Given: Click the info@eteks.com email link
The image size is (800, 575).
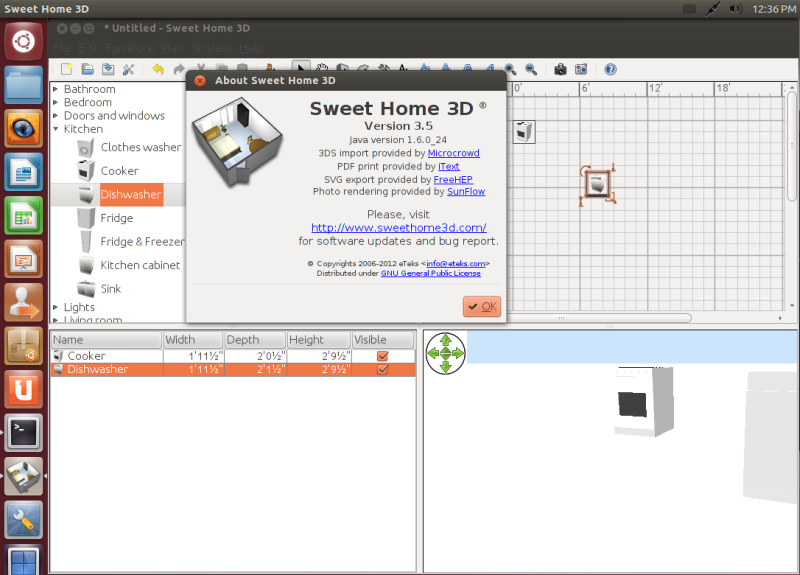Looking at the screenshot, I should [x=456, y=264].
